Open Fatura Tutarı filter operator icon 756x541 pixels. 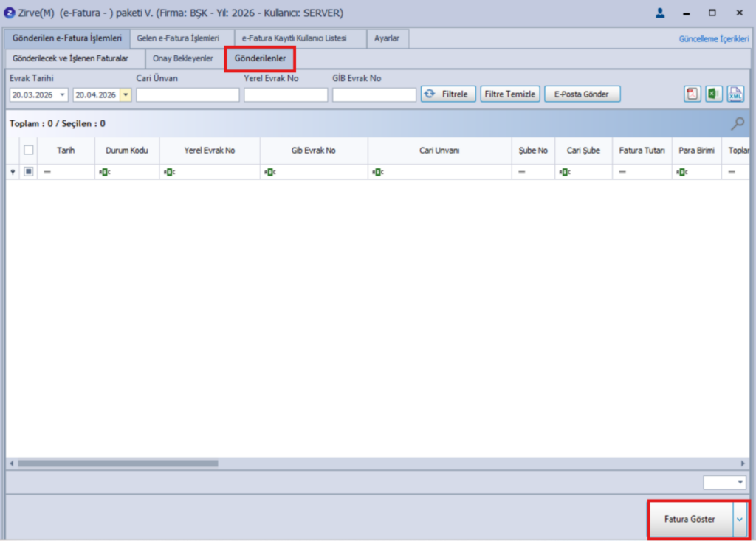[622, 172]
